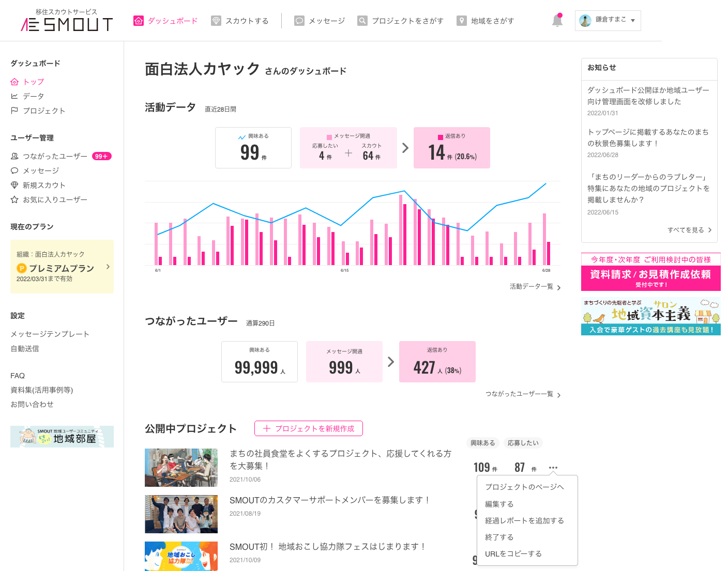
Task: Open the まちの社員食堂 project thumbnail
Action: (181, 468)
